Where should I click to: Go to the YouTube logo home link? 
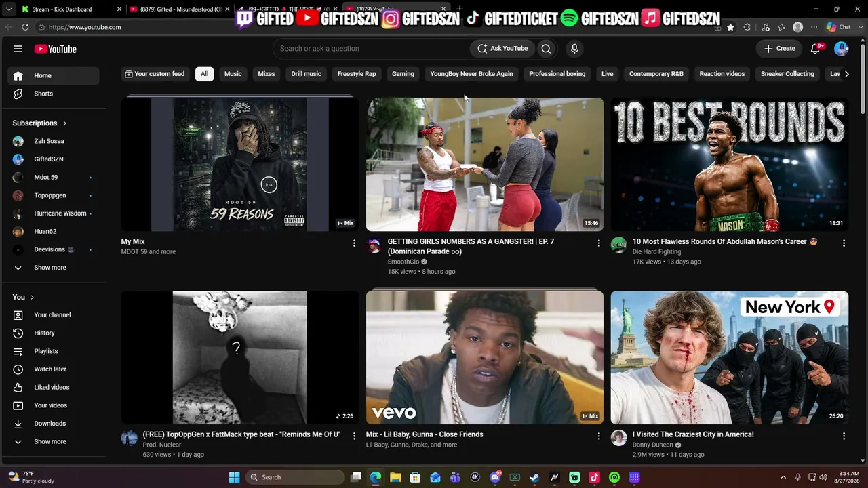pyautogui.click(x=56, y=49)
